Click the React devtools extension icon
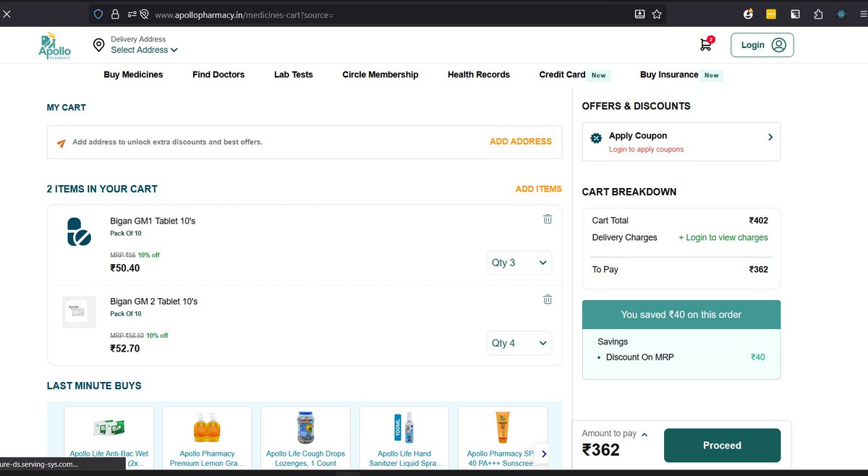This screenshot has width=868, height=476. (x=841, y=14)
